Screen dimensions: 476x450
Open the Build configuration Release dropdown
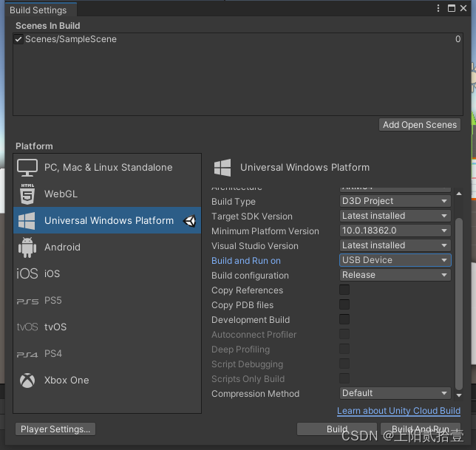395,275
